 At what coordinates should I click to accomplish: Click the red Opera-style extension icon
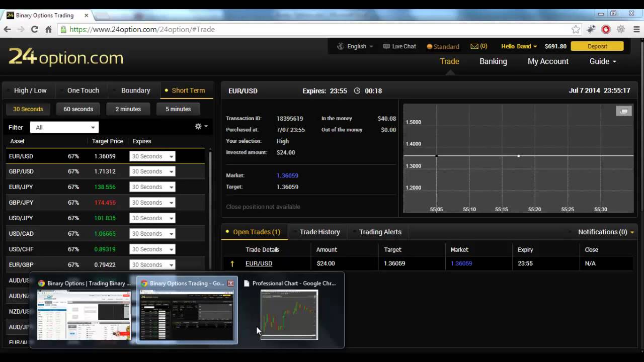point(606,29)
